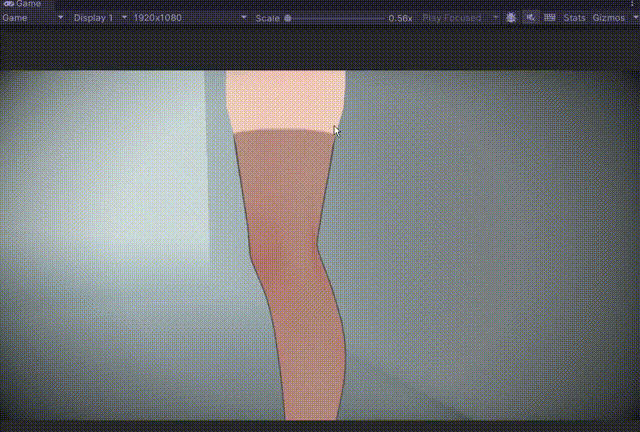Open the panel's three-dot options menu
The height and width of the screenshot is (432, 640).
pyautogui.click(x=632, y=4)
